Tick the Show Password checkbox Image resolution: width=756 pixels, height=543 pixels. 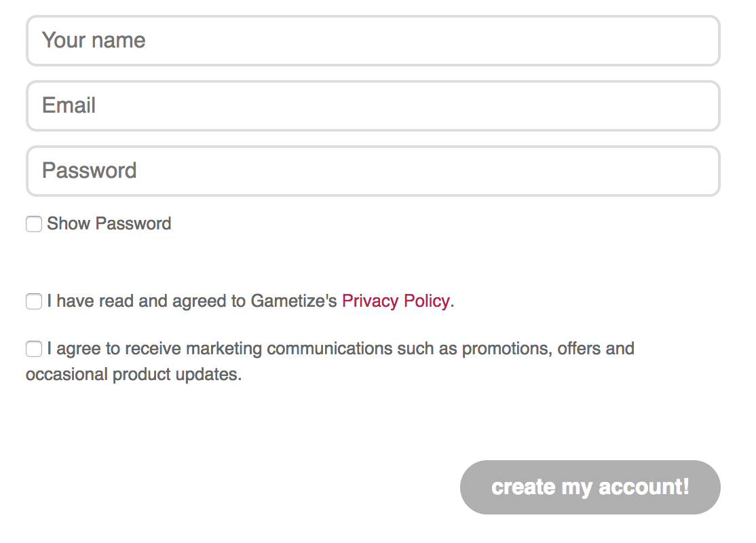[34, 224]
